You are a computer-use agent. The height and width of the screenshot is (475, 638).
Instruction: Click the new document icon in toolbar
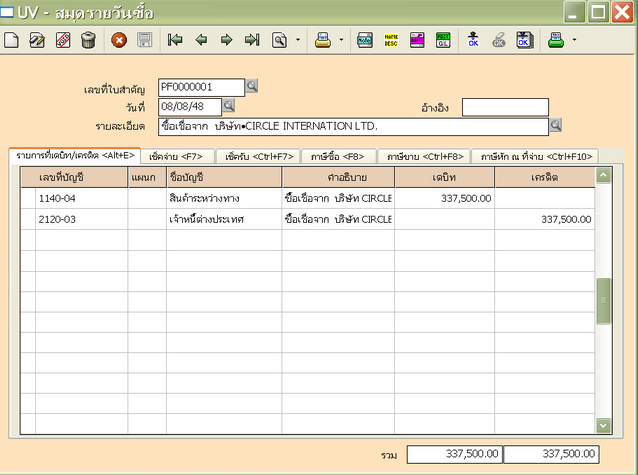coord(12,41)
